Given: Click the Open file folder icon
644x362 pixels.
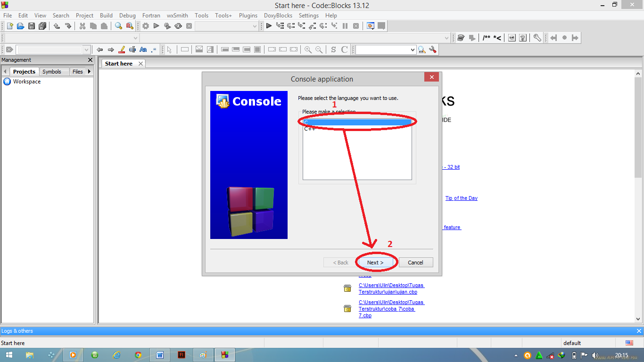Looking at the screenshot, I should point(20,26).
